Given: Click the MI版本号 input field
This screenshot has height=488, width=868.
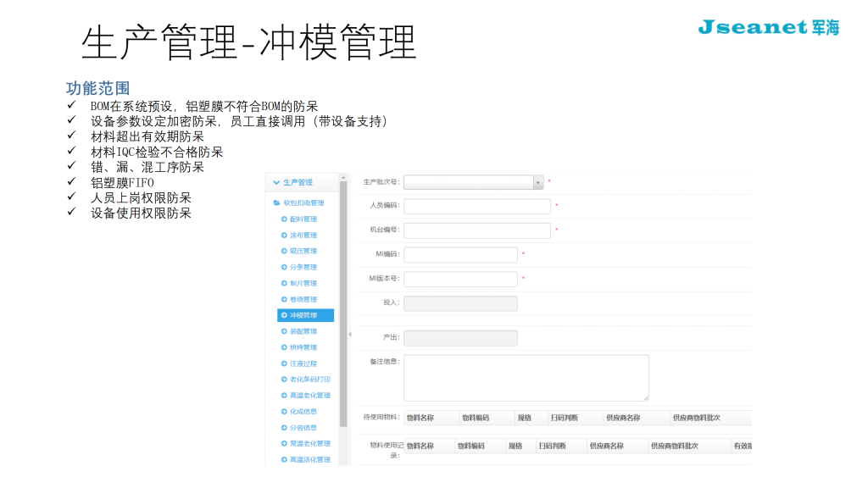Looking at the screenshot, I should click(460, 279).
